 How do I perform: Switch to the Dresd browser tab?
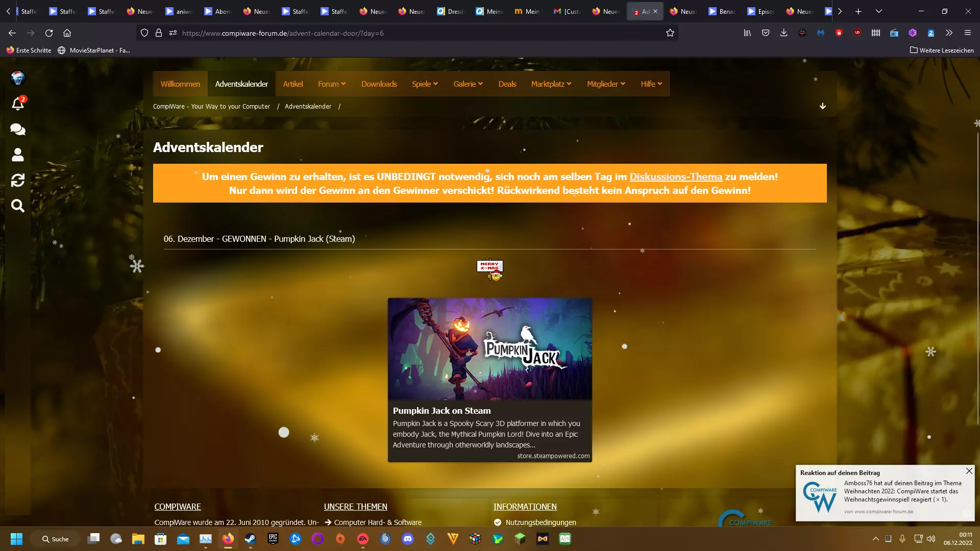tap(451, 11)
